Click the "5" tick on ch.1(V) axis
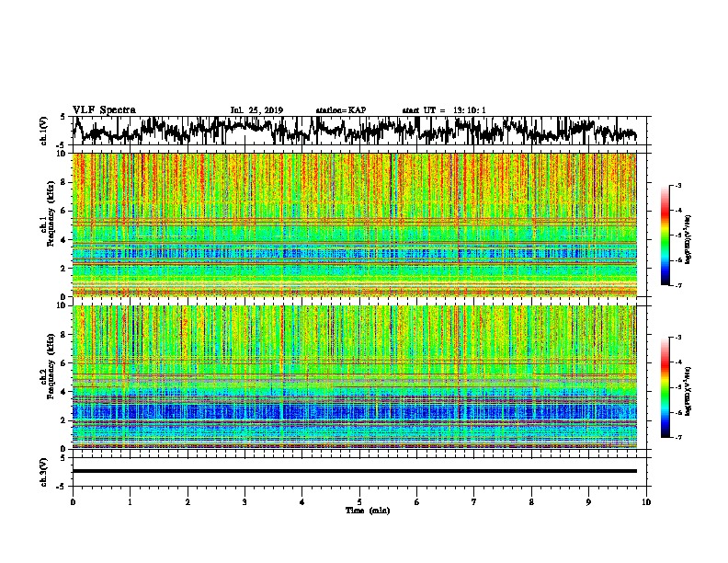This screenshot has height=563, width=728. pos(63,117)
